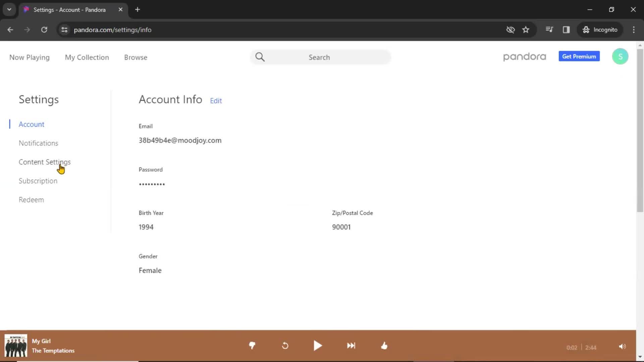Viewport: 644px width, 362px height.
Task: Click the page vertical scrollbar thumb
Action: click(x=640, y=131)
